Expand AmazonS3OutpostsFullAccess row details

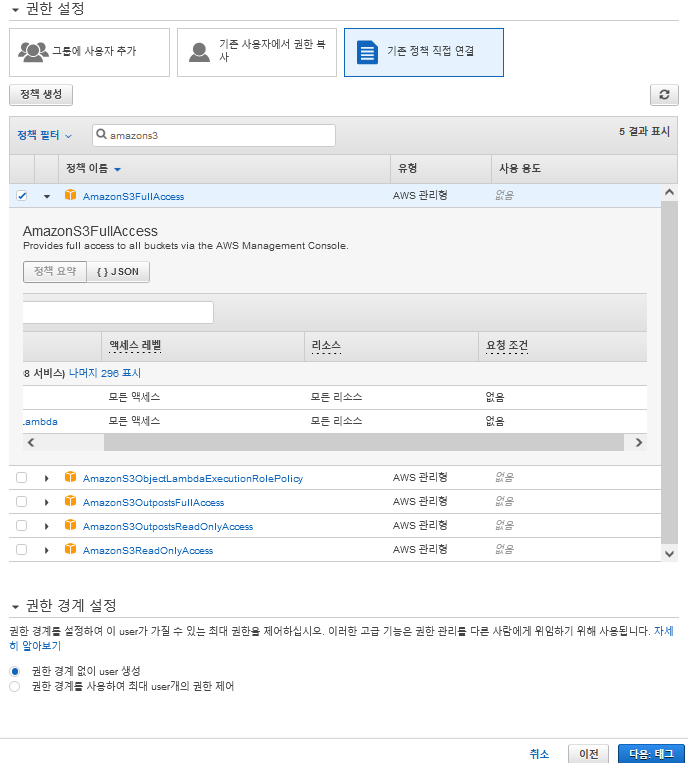click(47, 502)
